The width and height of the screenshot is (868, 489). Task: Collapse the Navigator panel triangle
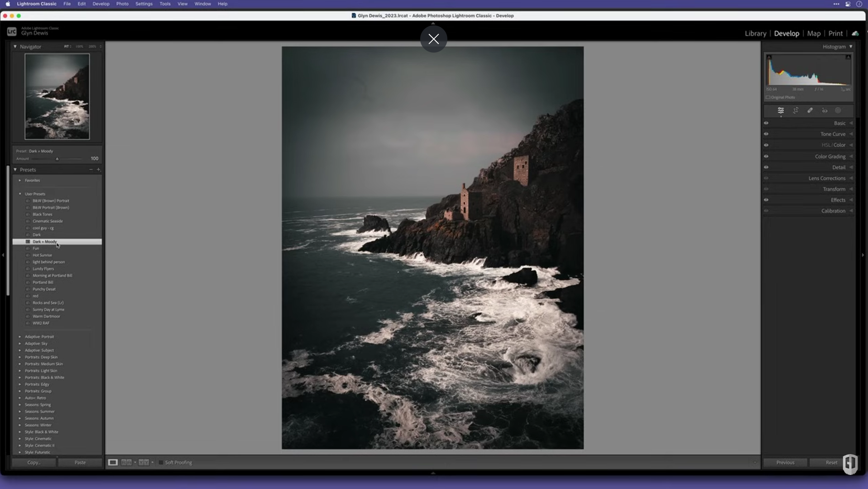[x=15, y=47]
